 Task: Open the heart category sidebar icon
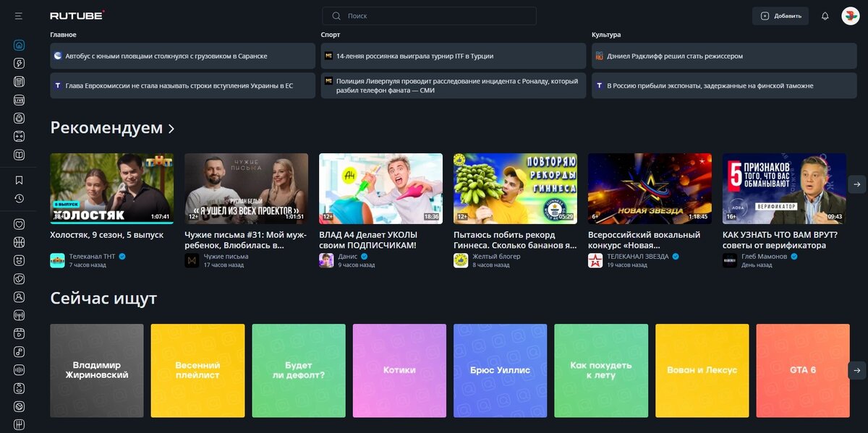(19, 224)
